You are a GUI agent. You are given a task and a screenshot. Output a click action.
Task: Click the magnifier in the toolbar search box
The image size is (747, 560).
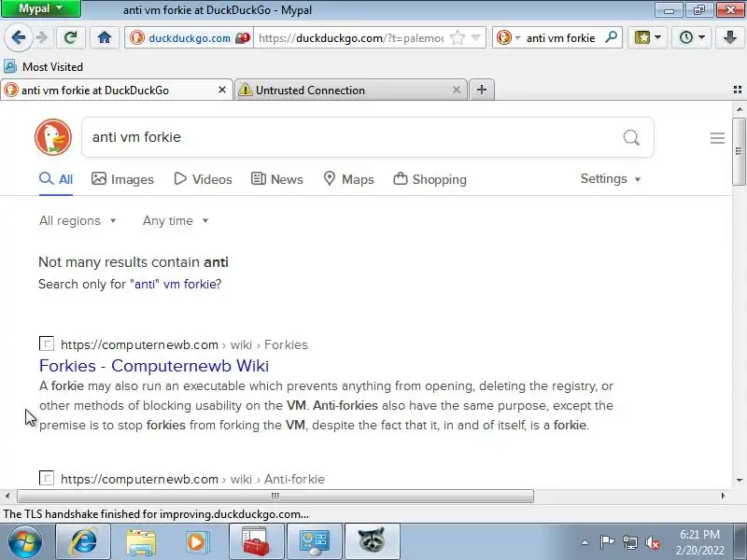pyautogui.click(x=611, y=37)
